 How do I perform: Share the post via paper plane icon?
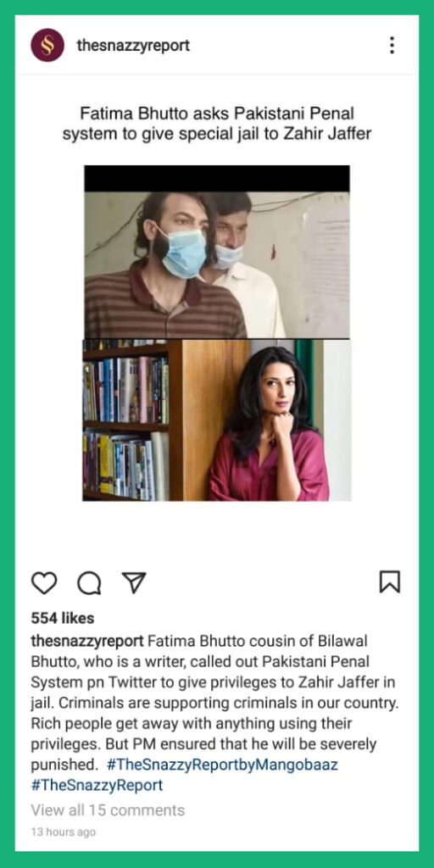[x=133, y=582]
